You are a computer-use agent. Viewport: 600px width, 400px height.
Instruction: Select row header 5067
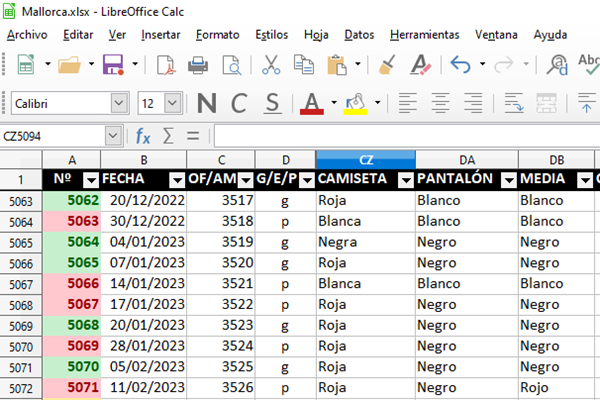point(20,284)
